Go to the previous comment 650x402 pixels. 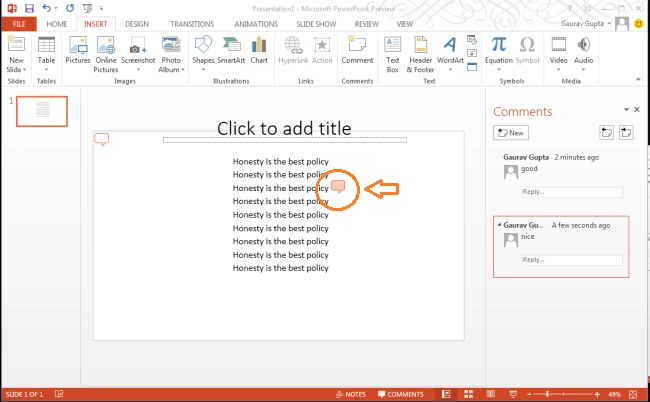[606, 133]
